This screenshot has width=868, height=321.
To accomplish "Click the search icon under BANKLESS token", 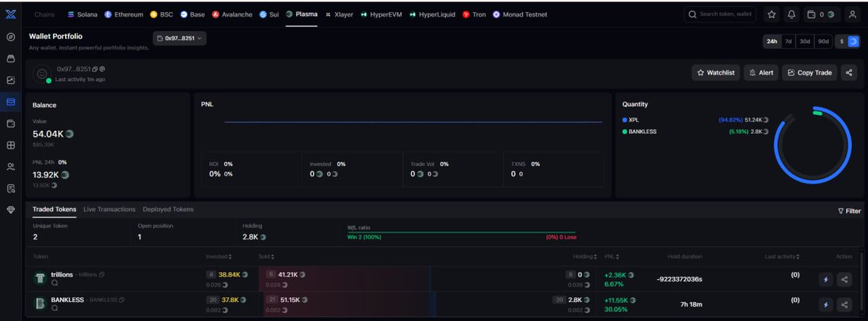I will pos(54,308).
